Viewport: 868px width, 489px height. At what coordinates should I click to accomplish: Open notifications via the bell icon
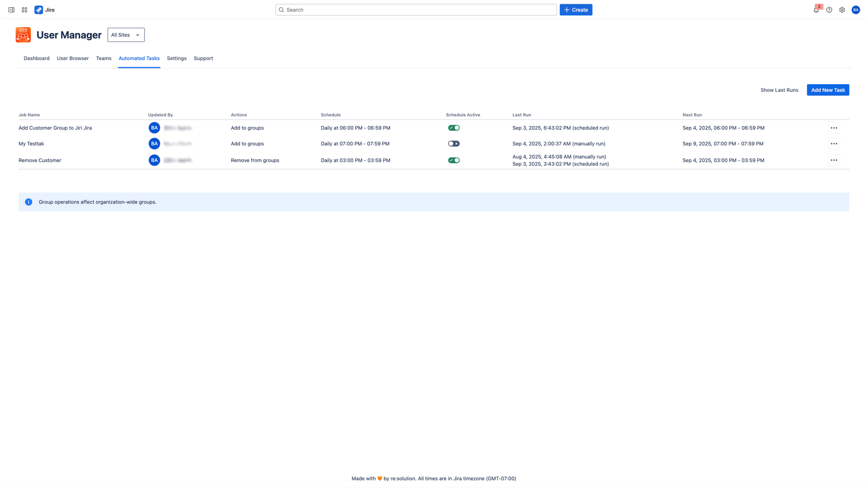point(816,10)
